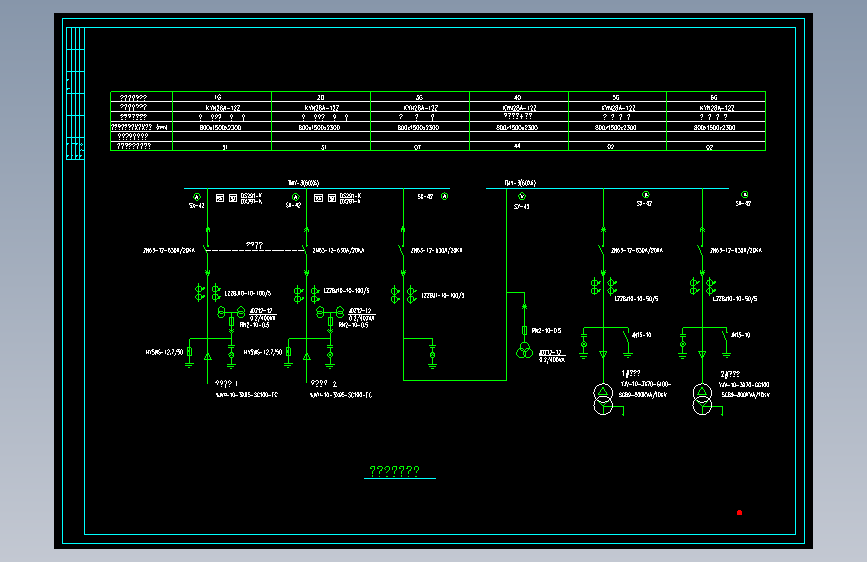Click the HY5WS-12.7/50 arrester label between first and second feeders
Image resolution: width=867 pixels, height=562 pixels.
tap(263, 352)
